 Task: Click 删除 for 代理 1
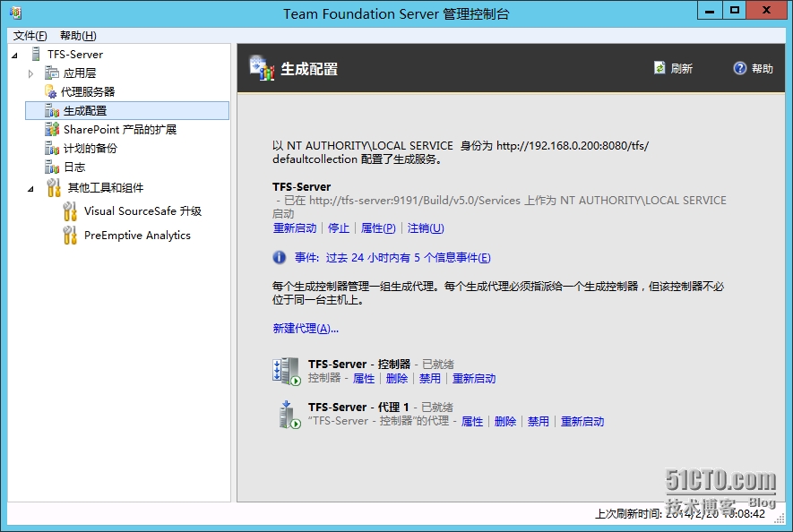(505, 421)
